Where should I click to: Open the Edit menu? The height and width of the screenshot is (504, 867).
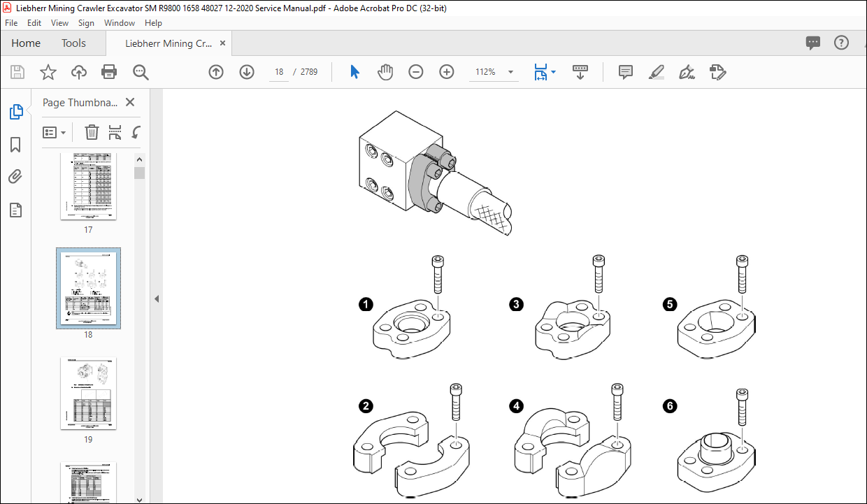pyautogui.click(x=34, y=23)
